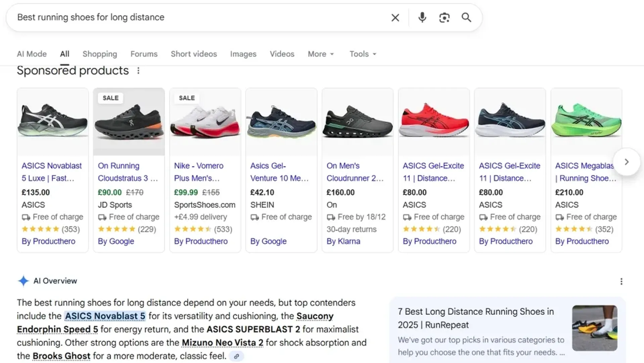The height and width of the screenshot is (363, 644).
Task: Open On Running Cloudstratus 3 product link
Action: (x=128, y=172)
